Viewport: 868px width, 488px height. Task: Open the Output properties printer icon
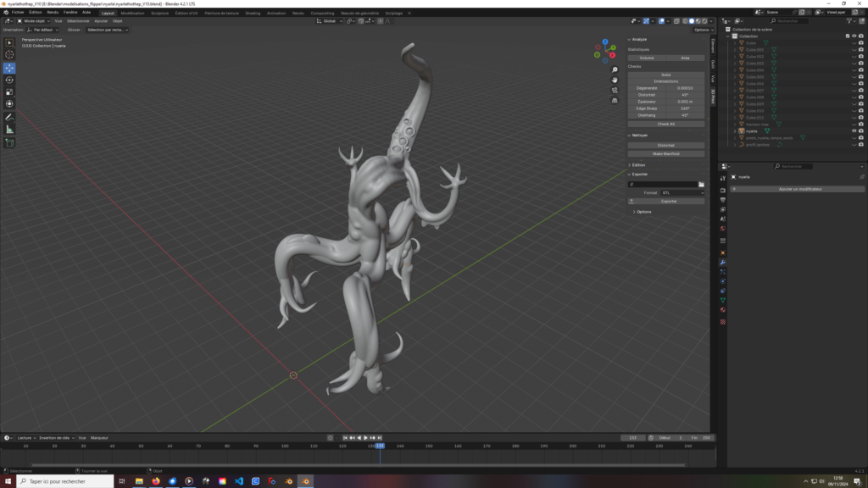click(723, 200)
